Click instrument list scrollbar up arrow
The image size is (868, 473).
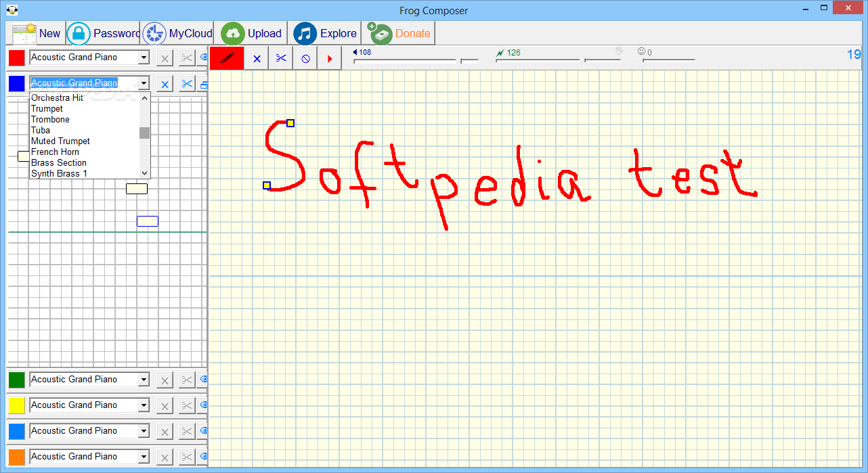click(144, 97)
